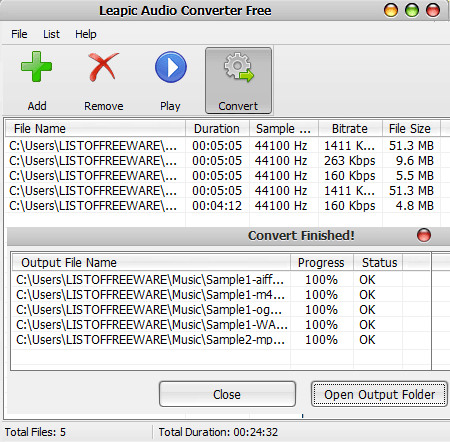This screenshot has width=450, height=442.
Task: Select the 00:04:12 duration file row
Action: click(223, 206)
